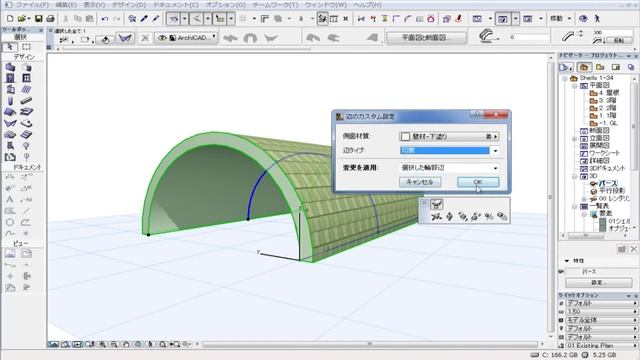Select the eyedropper pick-up parameters tool

pyautogui.click(x=144, y=19)
